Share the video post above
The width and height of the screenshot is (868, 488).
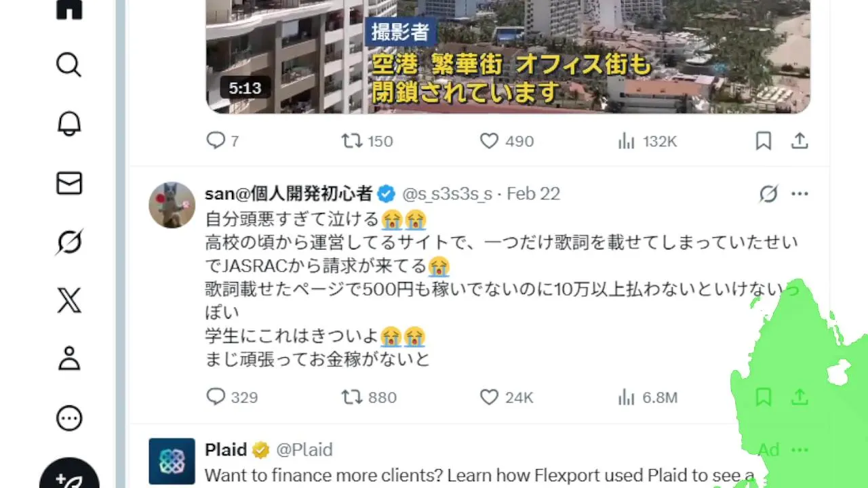800,141
